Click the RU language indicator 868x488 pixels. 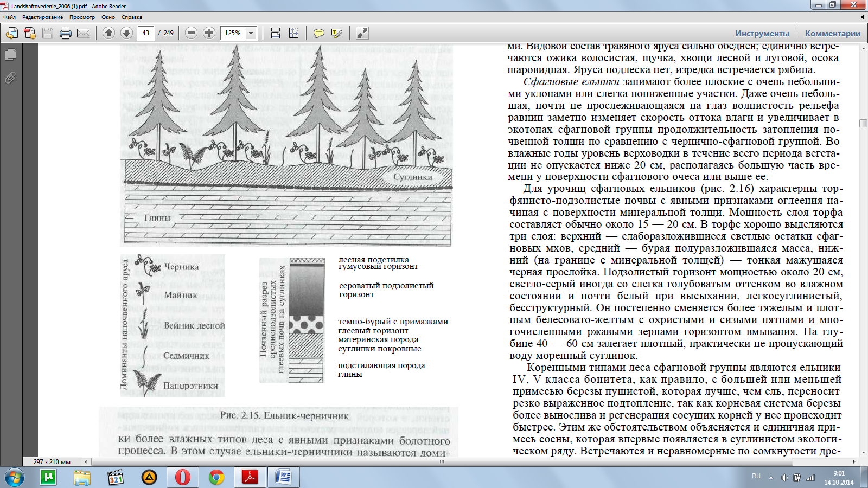756,476
